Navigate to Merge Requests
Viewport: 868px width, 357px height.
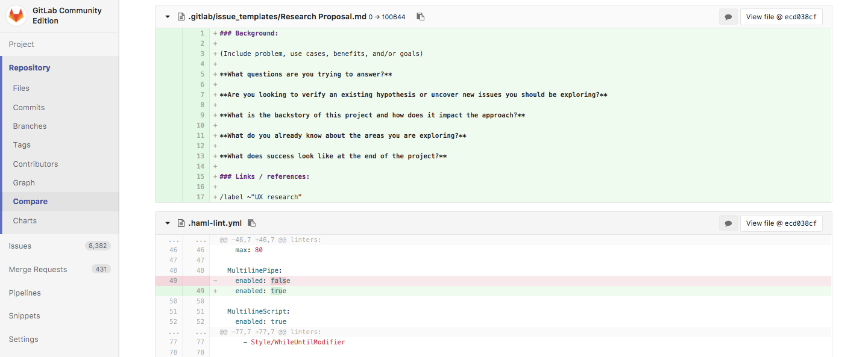pos(37,269)
